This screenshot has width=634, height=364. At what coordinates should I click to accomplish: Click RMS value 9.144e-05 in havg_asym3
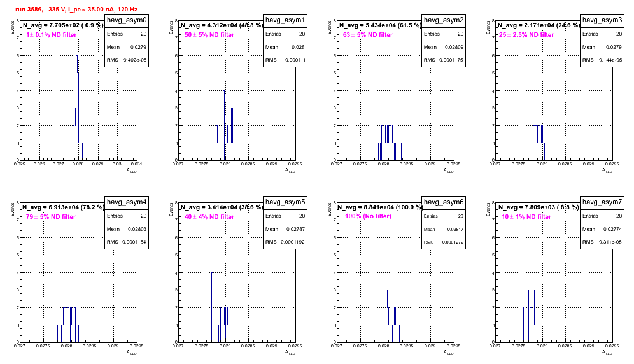click(610, 60)
